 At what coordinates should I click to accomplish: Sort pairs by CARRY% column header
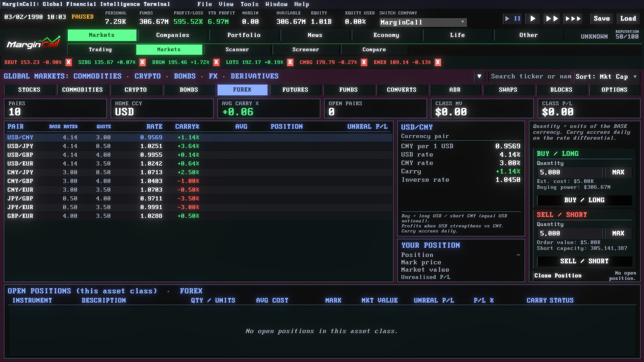187,127
